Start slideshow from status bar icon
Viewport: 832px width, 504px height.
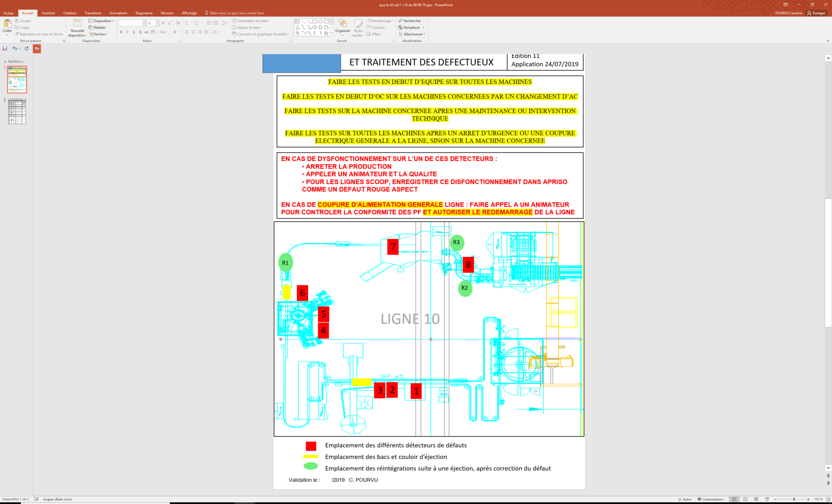coord(767,499)
